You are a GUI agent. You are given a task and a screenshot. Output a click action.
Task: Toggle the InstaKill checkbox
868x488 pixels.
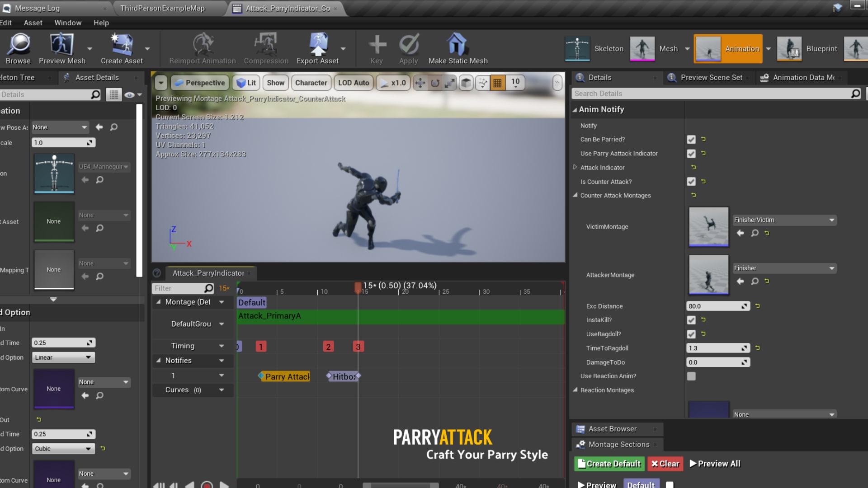click(691, 320)
